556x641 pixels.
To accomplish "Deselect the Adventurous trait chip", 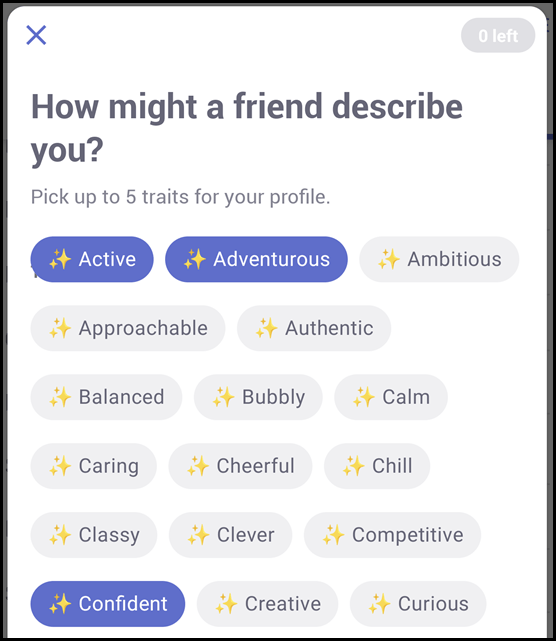I will tap(256, 259).
